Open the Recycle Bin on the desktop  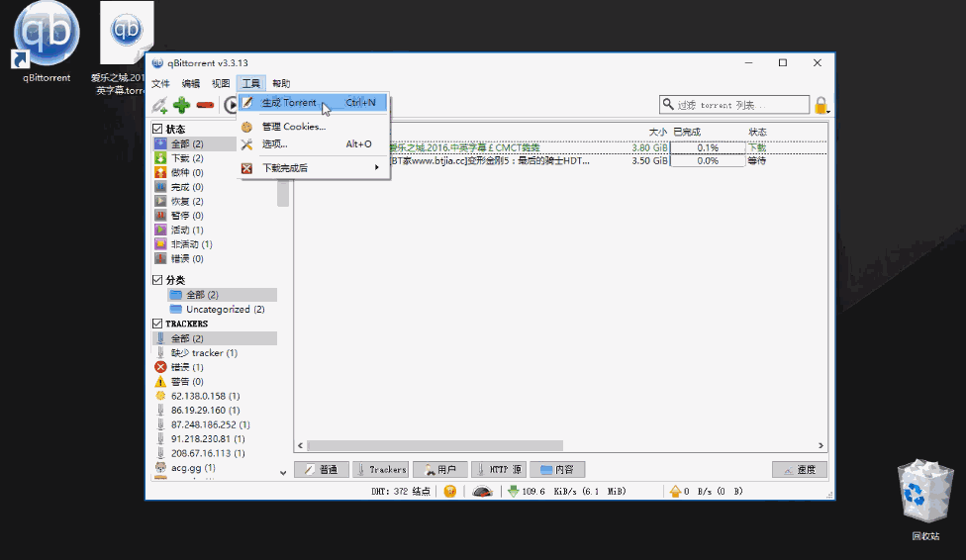[x=925, y=500]
